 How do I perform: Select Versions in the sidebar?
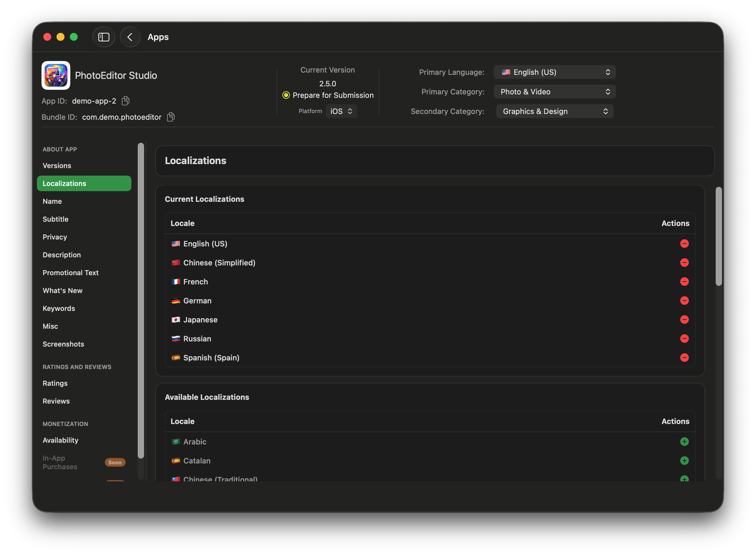(57, 165)
